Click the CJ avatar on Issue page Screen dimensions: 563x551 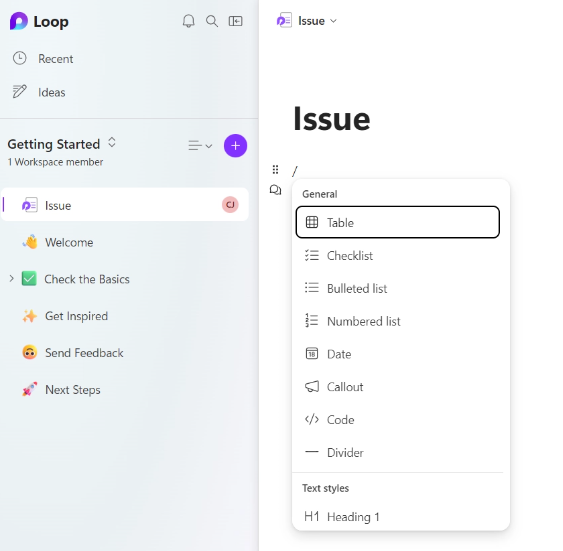(230, 205)
